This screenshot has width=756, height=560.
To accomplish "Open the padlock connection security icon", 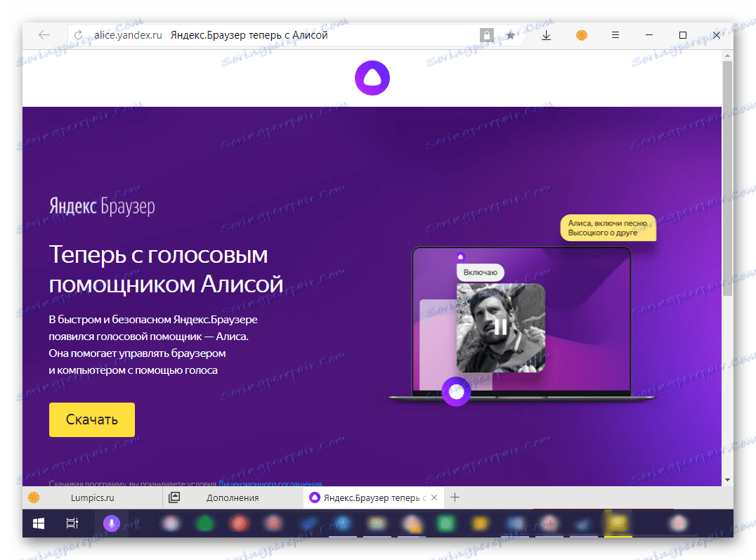I will 486,35.
